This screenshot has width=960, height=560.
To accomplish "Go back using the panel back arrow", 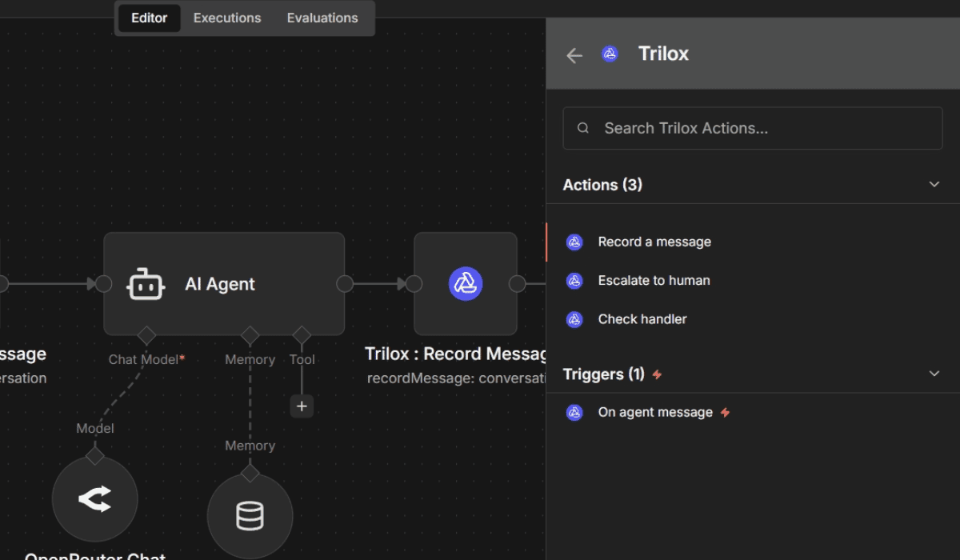I will tap(574, 54).
